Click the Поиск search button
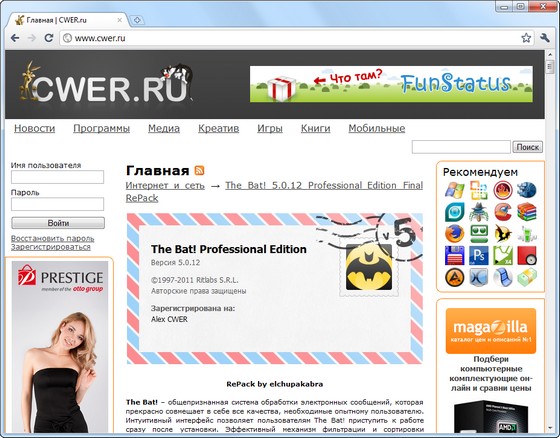This screenshot has height=438, width=560. [x=528, y=147]
